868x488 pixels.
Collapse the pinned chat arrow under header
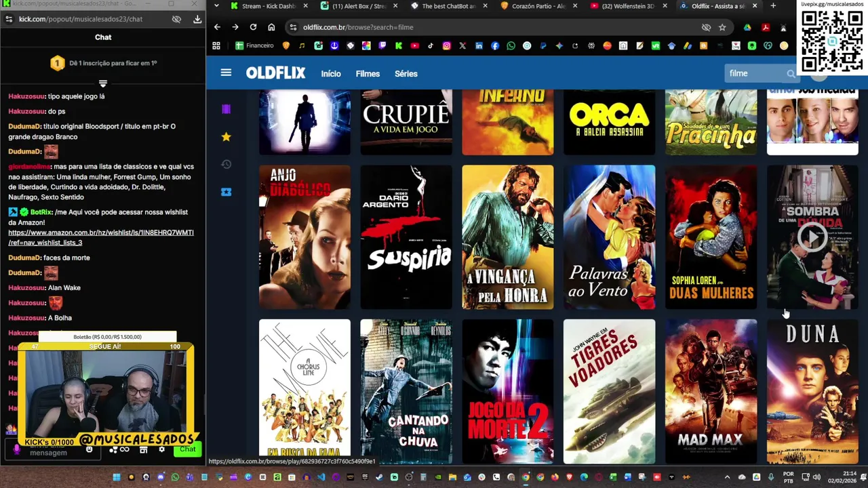point(103,83)
